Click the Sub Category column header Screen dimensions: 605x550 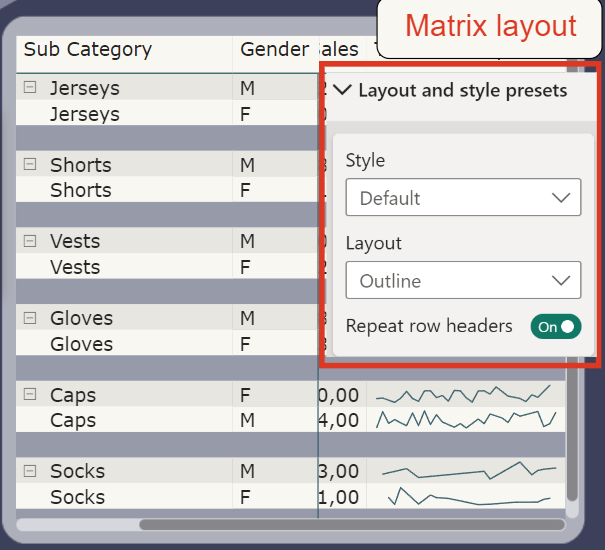88,50
